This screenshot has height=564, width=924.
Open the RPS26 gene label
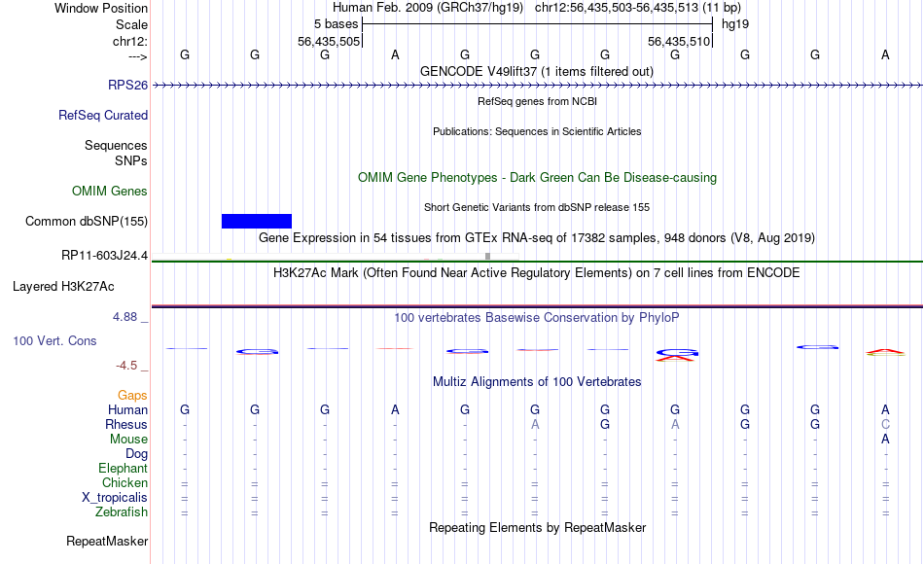point(127,85)
